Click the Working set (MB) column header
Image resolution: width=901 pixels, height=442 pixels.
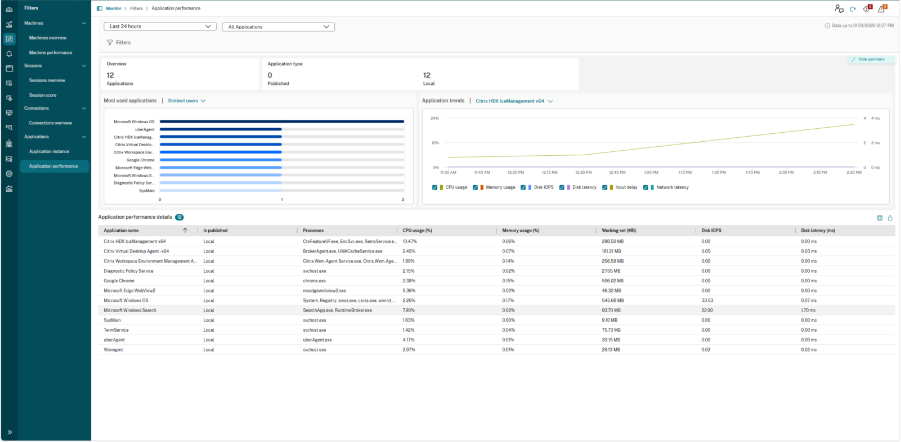[618, 230]
